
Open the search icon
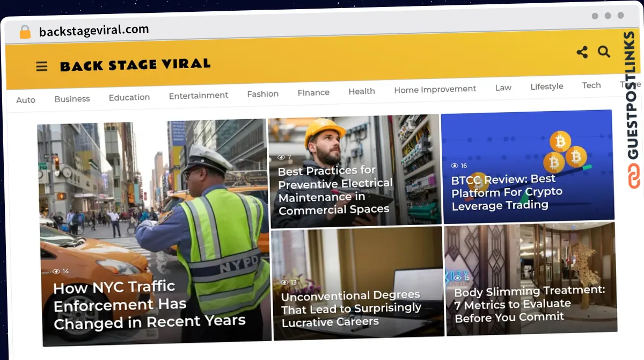(604, 52)
